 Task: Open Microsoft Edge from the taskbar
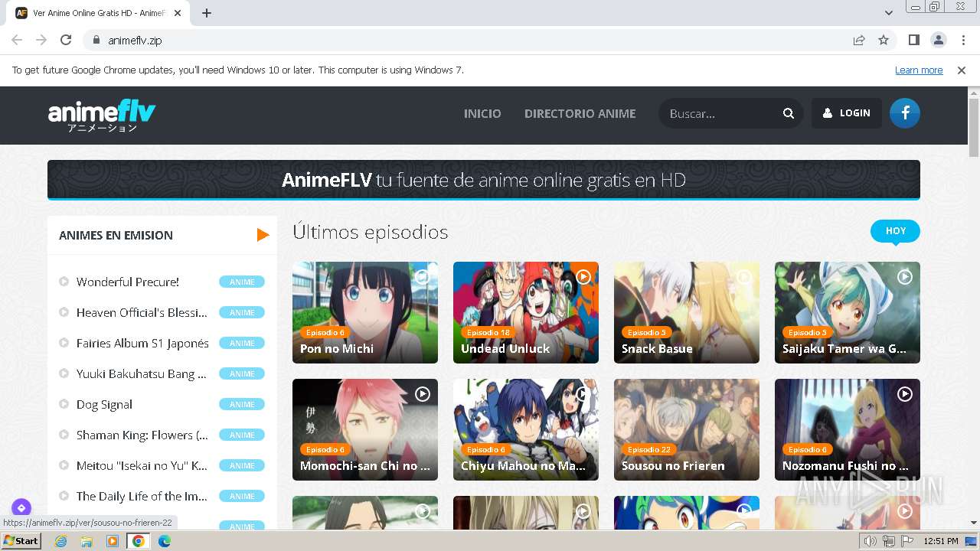(165, 541)
